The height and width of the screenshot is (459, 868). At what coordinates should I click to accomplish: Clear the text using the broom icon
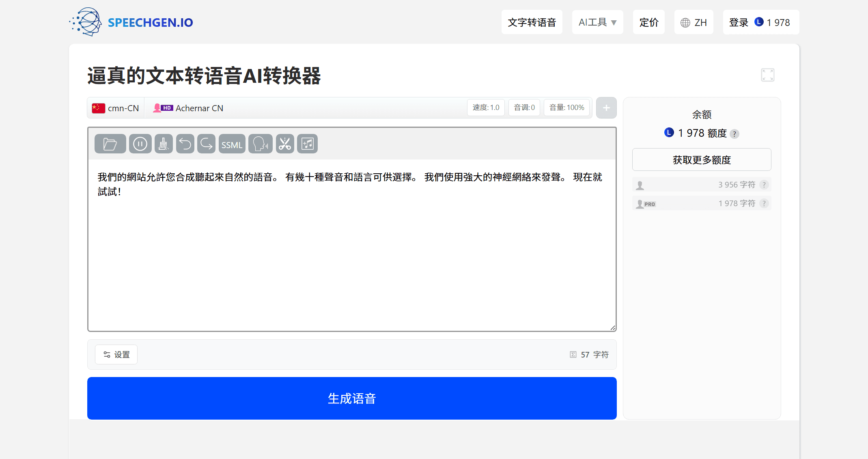pyautogui.click(x=163, y=143)
